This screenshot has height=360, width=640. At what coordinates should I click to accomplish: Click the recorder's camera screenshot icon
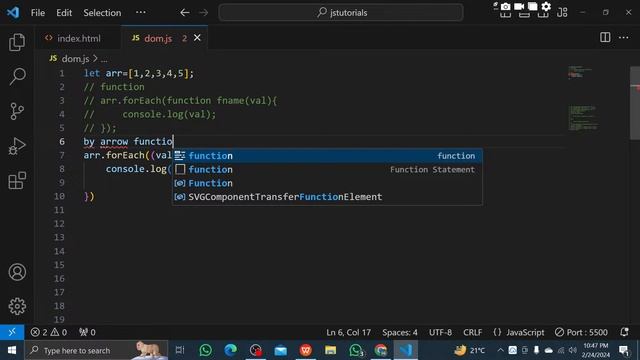[505, 7]
